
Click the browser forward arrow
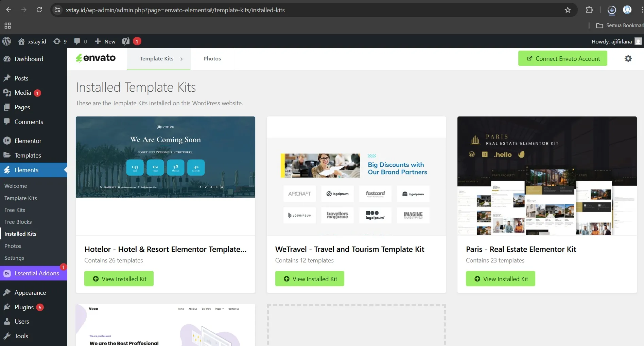(24, 10)
